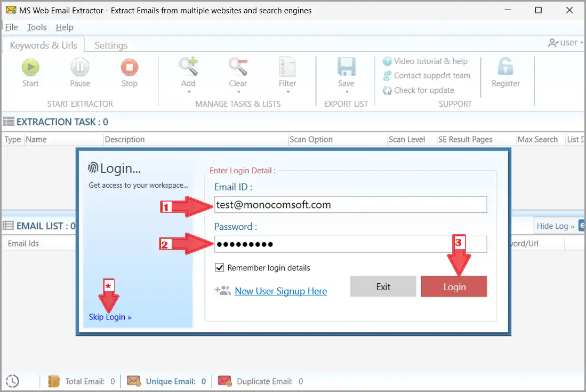Click the Contact support team icon
Image resolution: width=586 pixels, height=392 pixels.
387,76
